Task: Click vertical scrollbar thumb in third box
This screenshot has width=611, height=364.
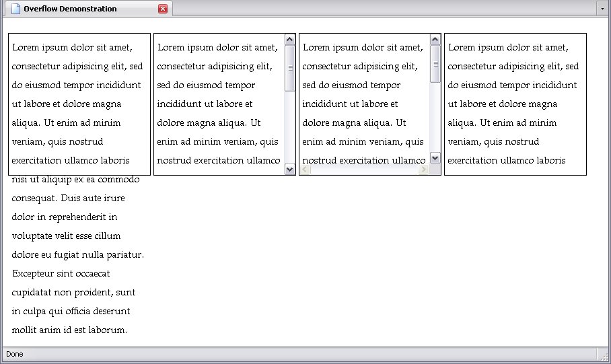Action: point(435,64)
